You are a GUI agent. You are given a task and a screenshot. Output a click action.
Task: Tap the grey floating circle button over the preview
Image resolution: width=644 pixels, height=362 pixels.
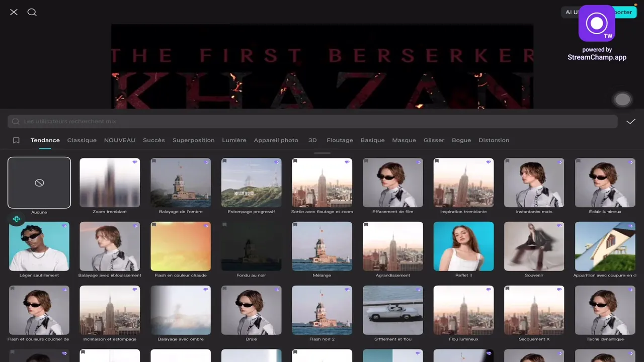click(622, 100)
